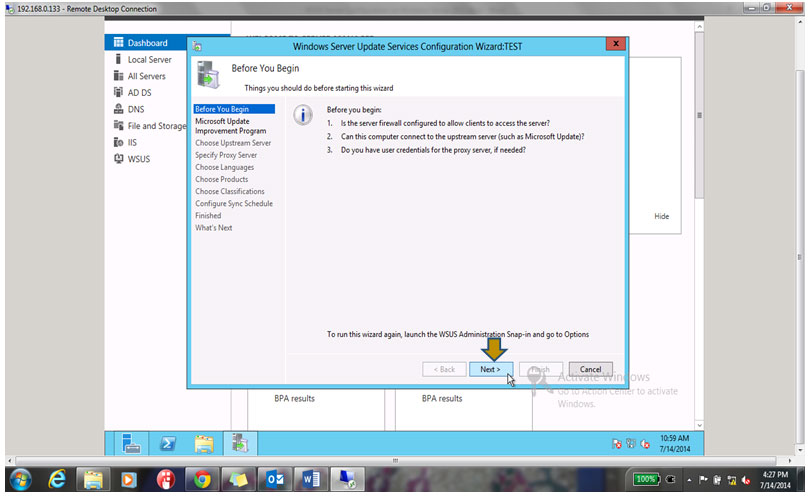This screenshot has height=501, width=809.
Task: Click the first remote tray flag icon
Action: 617,444
